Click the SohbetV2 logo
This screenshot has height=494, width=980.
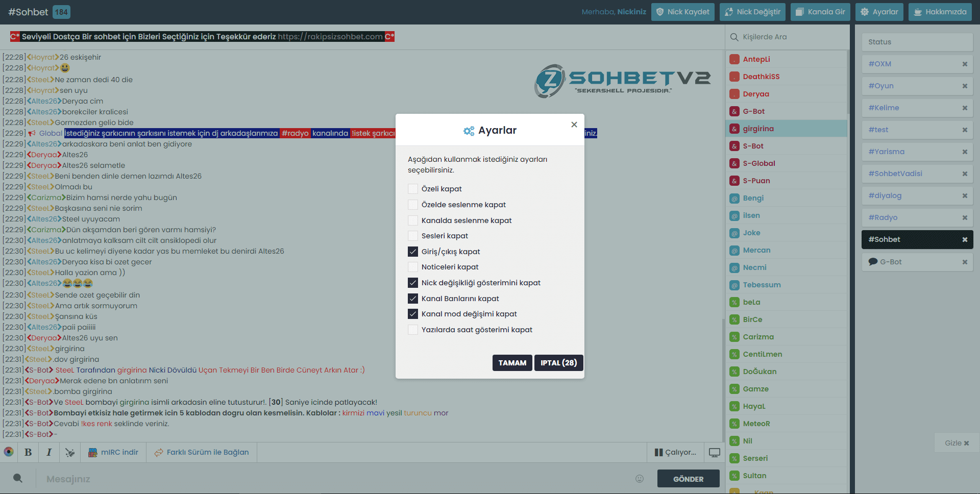(622, 81)
